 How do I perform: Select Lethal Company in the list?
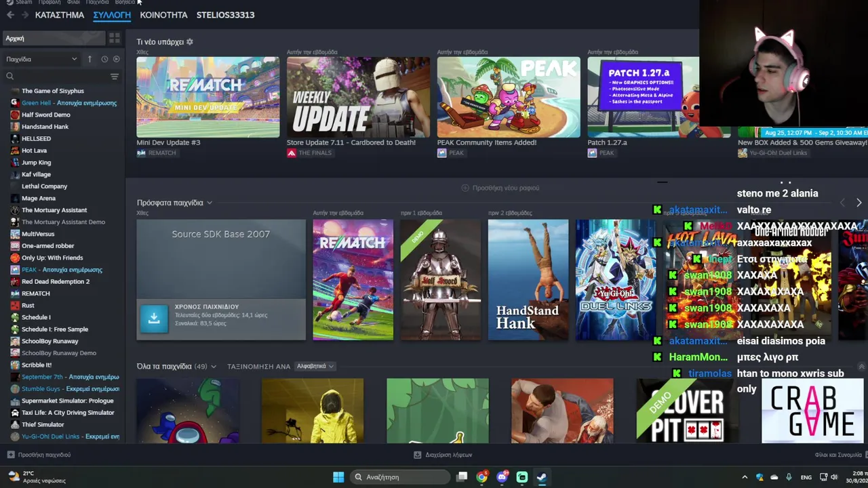pos(44,186)
